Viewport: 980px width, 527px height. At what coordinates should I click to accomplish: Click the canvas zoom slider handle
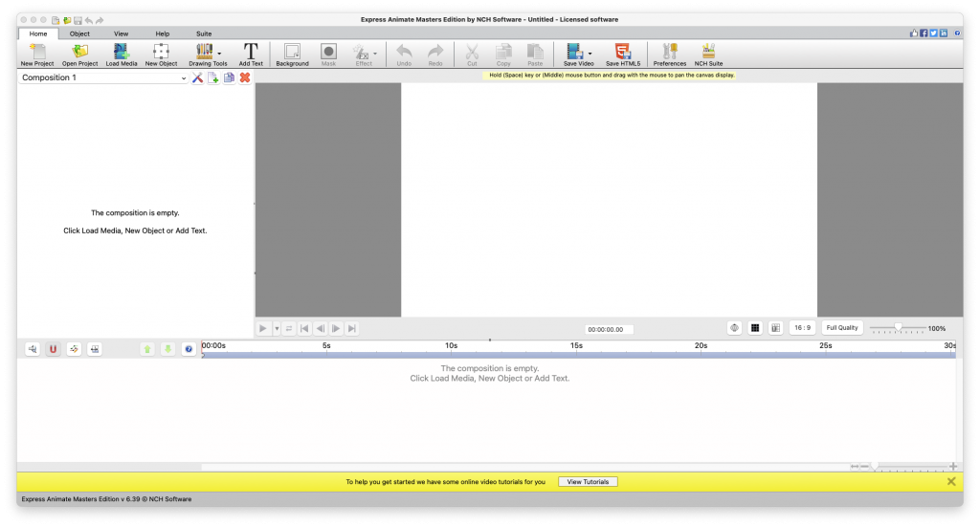tap(898, 327)
